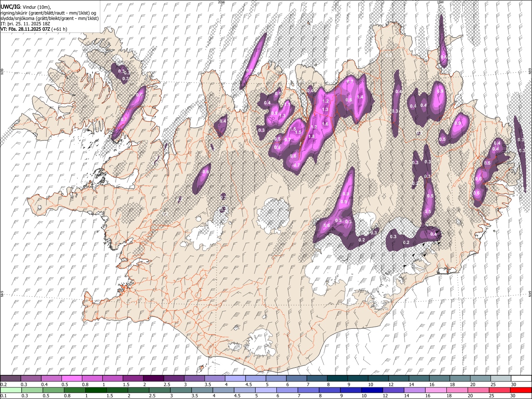Click the 1.4 snowfall value on the map
Image resolution: width=532 pixels, height=399 pixels.
coord(360,97)
